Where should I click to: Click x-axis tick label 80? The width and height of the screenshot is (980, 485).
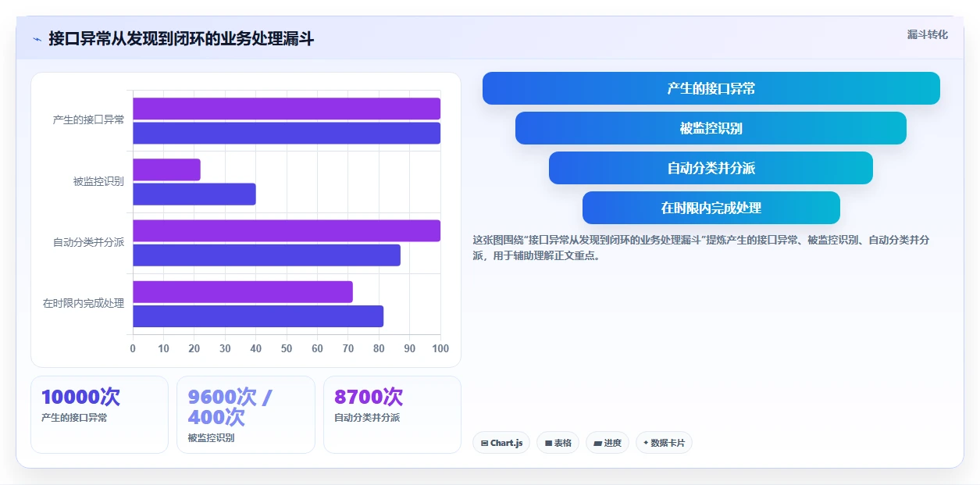pos(379,348)
